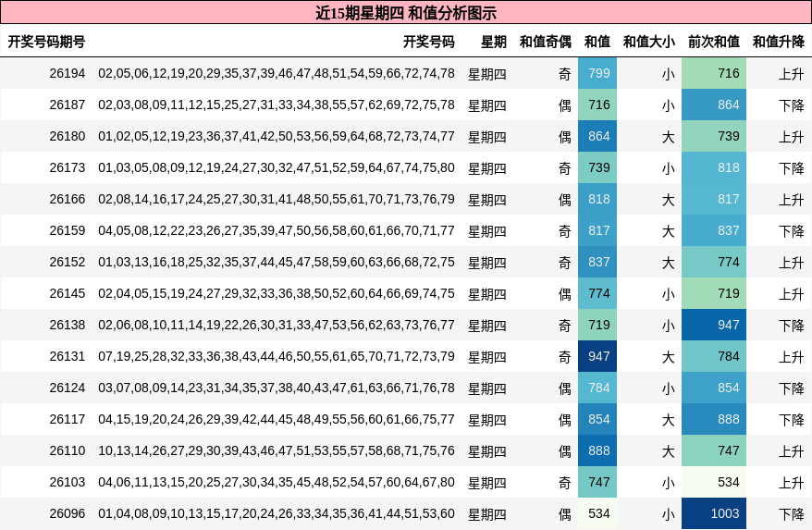Click the 小 size cell in row 26173
Screen dimensions: 812x530
668,168
